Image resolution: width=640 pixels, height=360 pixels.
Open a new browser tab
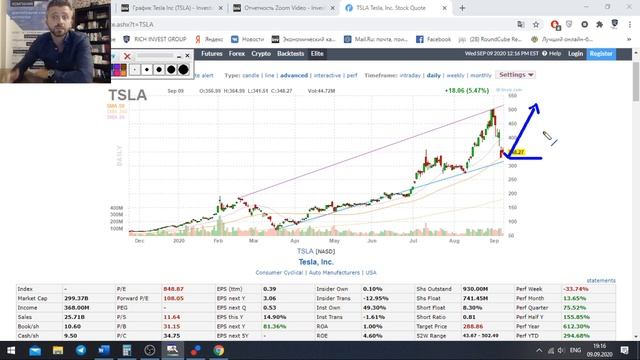click(x=462, y=8)
